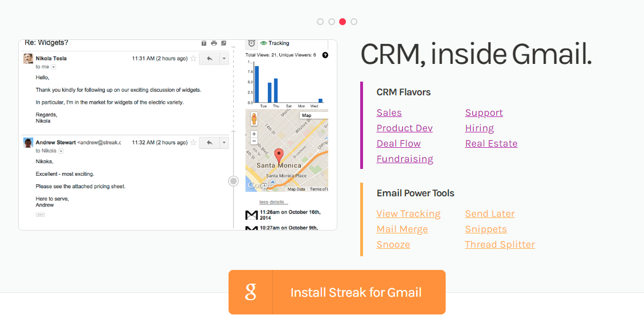Click the circular marker on the thread timeline

point(233,181)
